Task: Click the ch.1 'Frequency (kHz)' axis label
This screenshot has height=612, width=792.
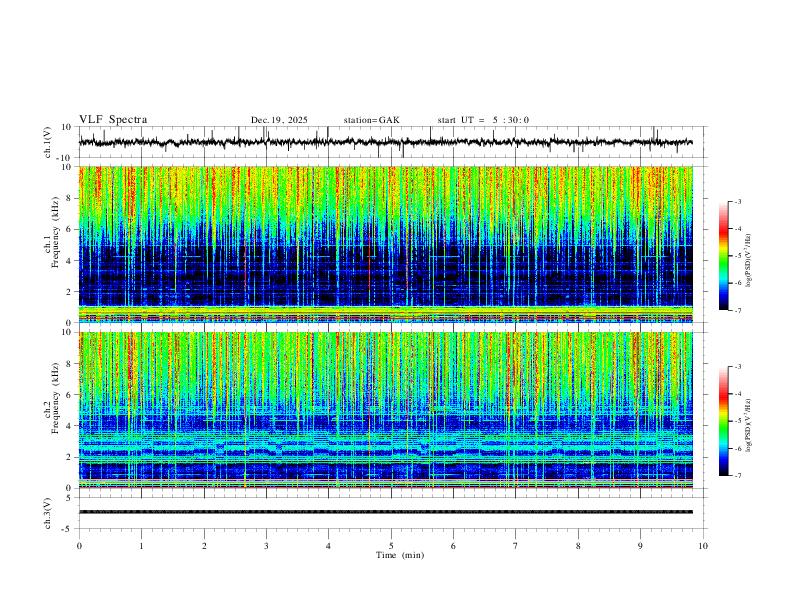Action: click(x=56, y=232)
